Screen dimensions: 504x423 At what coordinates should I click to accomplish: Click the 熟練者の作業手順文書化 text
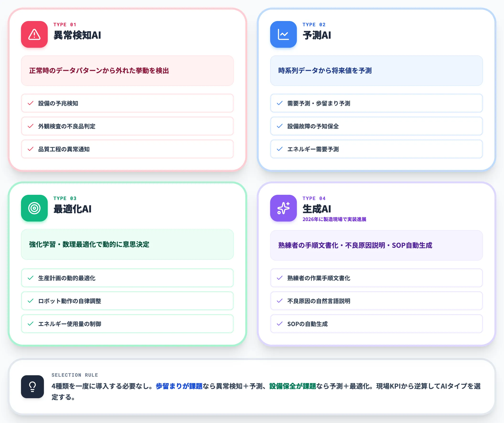pos(319,278)
